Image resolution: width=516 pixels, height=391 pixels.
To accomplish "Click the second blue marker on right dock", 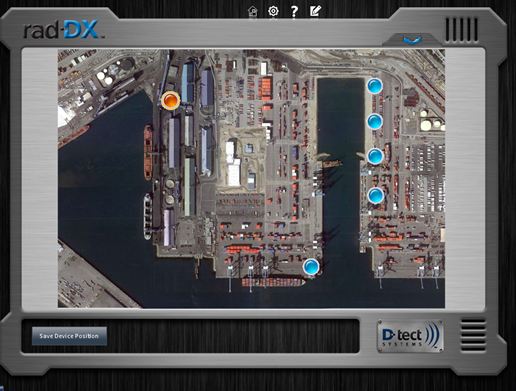I will pos(375,121).
